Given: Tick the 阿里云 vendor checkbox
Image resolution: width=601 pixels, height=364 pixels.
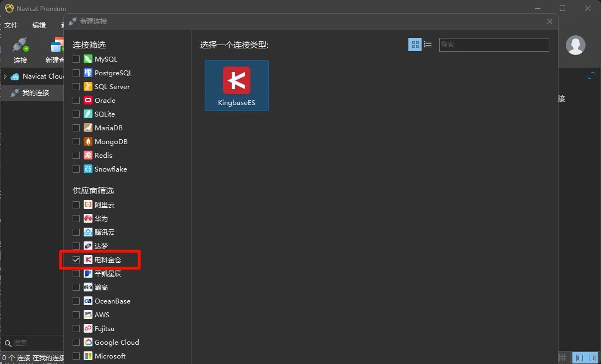Looking at the screenshot, I should pyautogui.click(x=77, y=205).
